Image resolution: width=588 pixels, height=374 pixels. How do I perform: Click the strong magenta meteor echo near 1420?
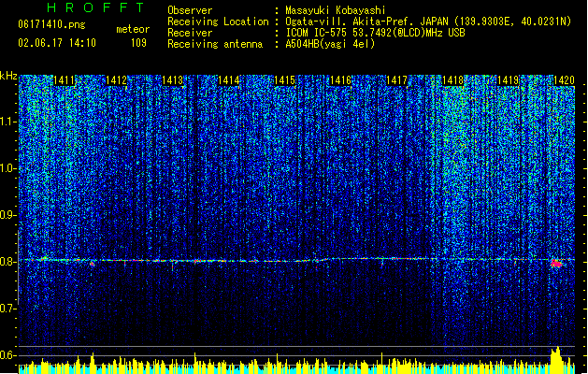click(x=556, y=264)
